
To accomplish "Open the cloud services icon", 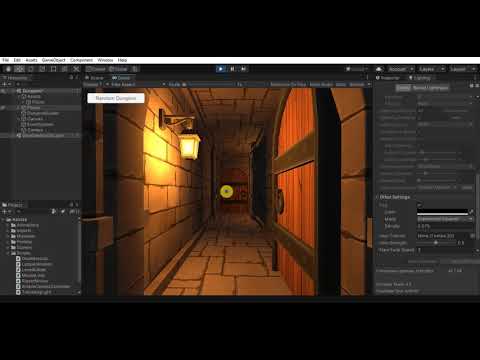I will [379, 69].
